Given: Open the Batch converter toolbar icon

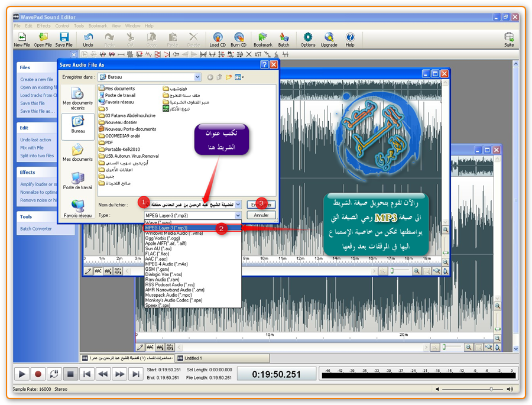Looking at the screenshot, I should point(284,39).
